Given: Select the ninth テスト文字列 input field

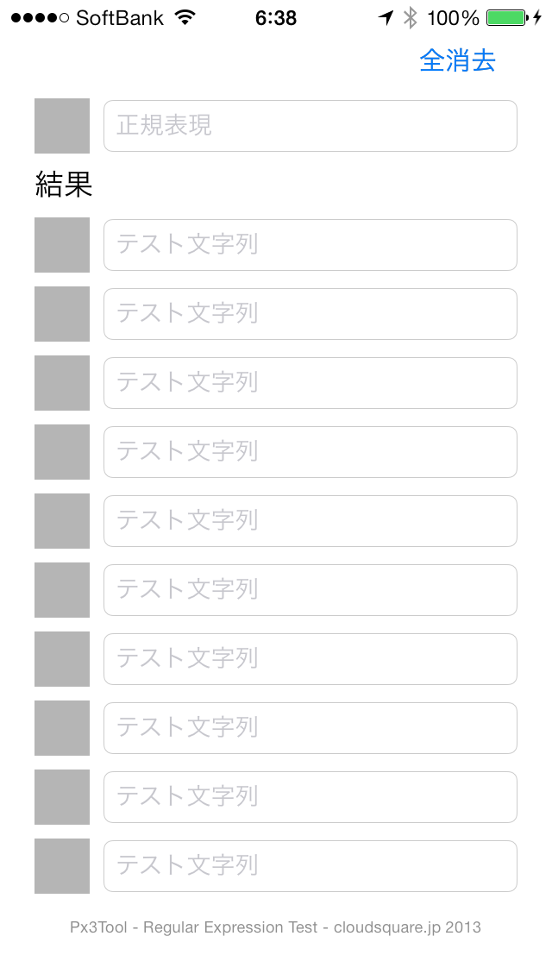Looking at the screenshot, I should (x=310, y=797).
